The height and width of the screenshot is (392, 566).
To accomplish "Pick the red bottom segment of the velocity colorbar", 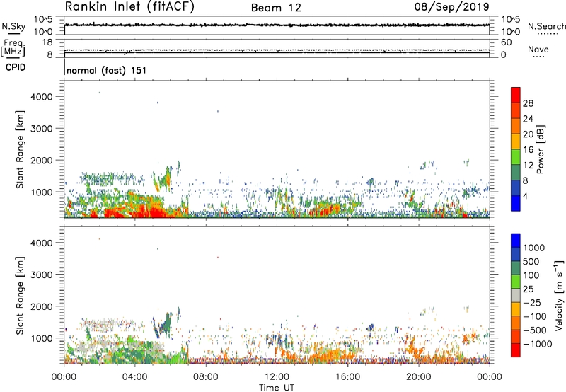I will [516, 350].
